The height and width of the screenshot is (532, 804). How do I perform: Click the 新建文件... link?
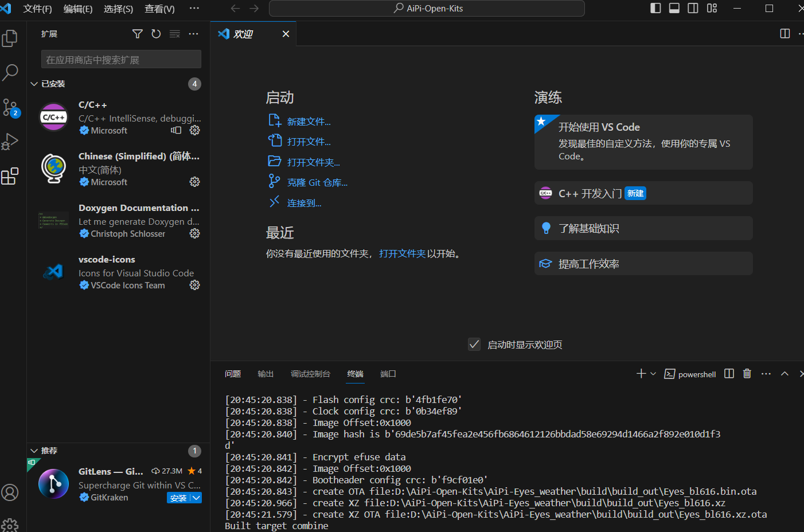pos(309,122)
